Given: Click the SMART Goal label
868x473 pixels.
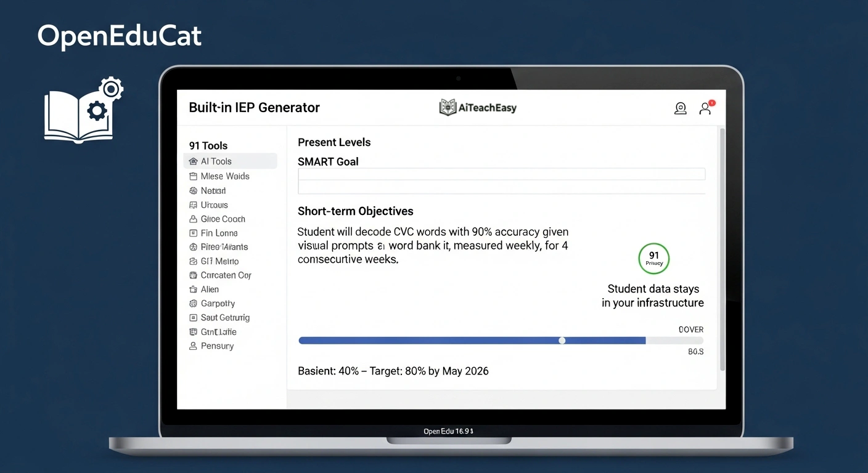Looking at the screenshot, I should pos(328,162).
